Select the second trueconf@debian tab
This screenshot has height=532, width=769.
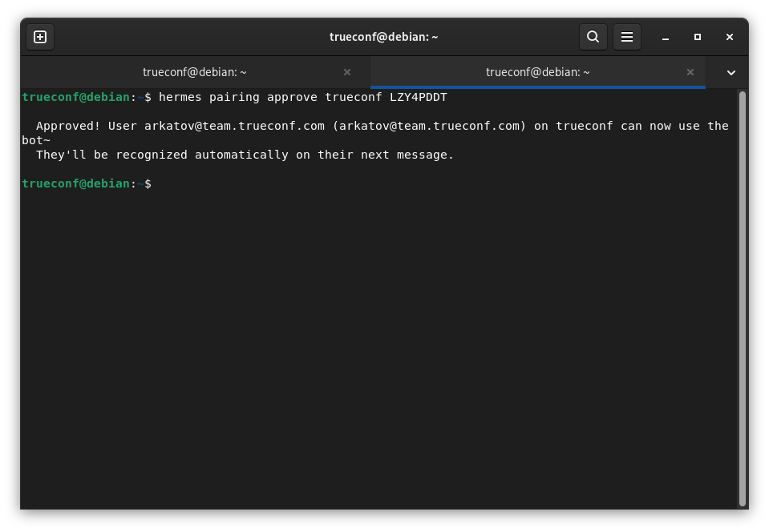click(x=537, y=72)
